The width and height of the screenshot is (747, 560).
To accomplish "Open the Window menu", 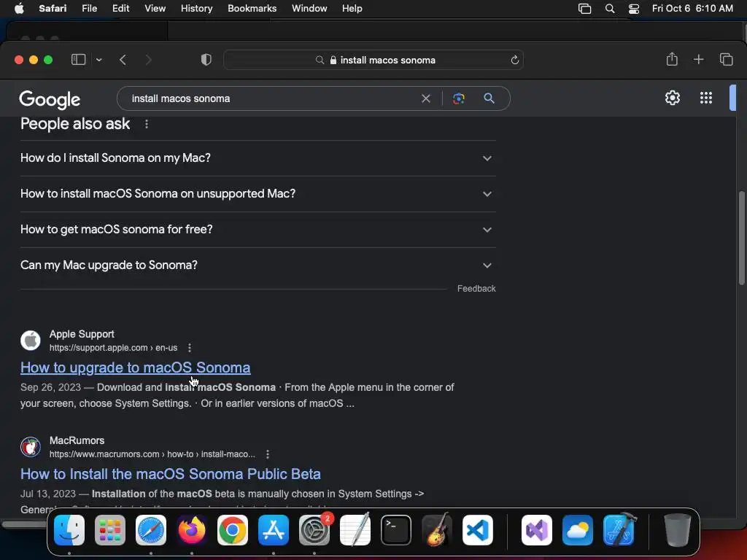I will [x=309, y=9].
